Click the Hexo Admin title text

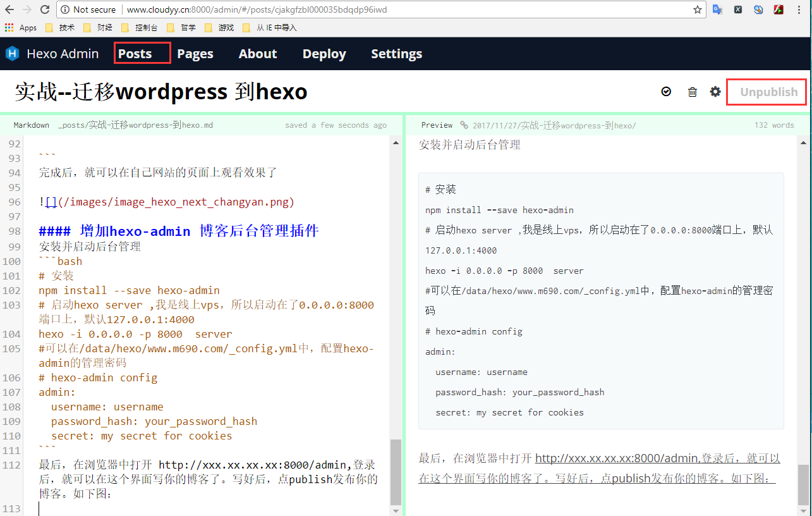tap(63, 54)
